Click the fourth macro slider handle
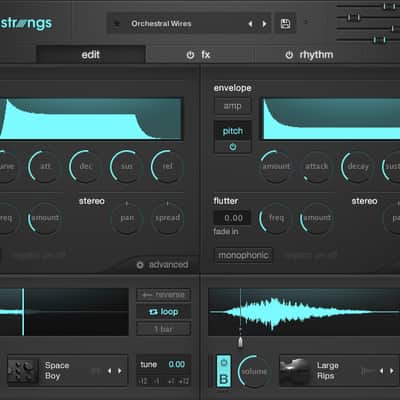400x400 pixels. coord(379,40)
